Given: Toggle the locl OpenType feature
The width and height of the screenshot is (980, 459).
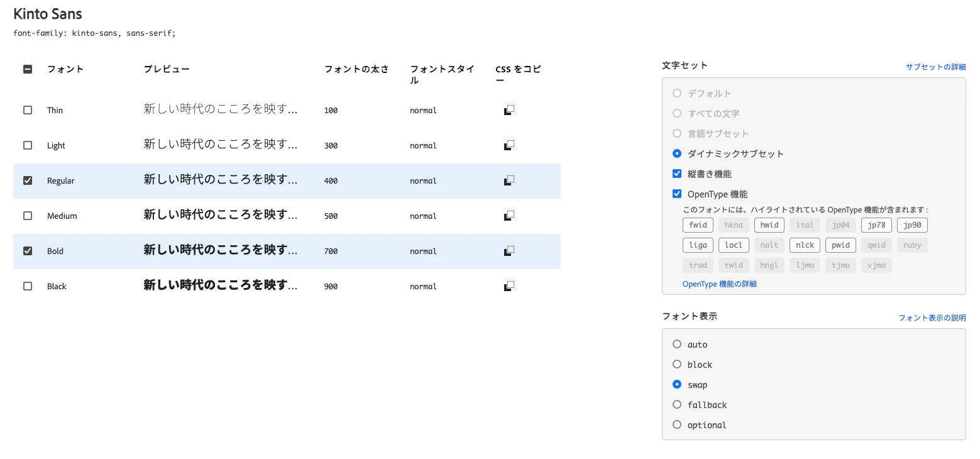Looking at the screenshot, I should (x=734, y=245).
